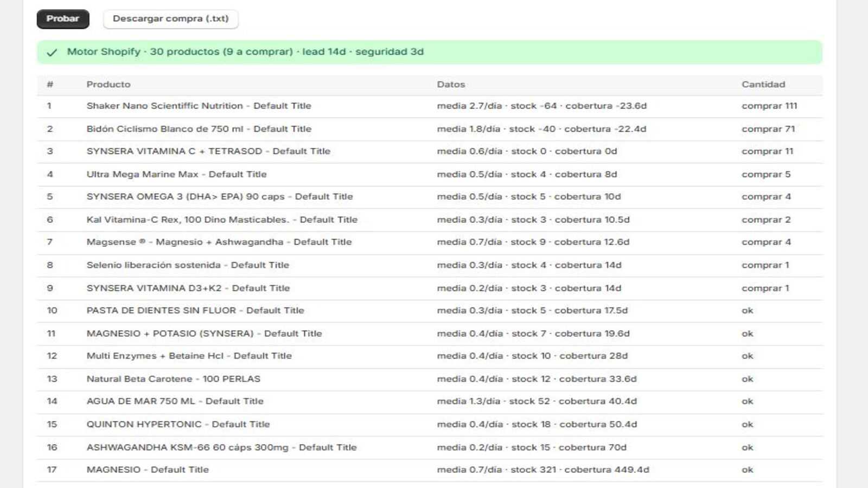This screenshot has height=488, width=868.
Task: Click data 'stock 12 · cobertura 33.6d'
Action: coord(575,379)
